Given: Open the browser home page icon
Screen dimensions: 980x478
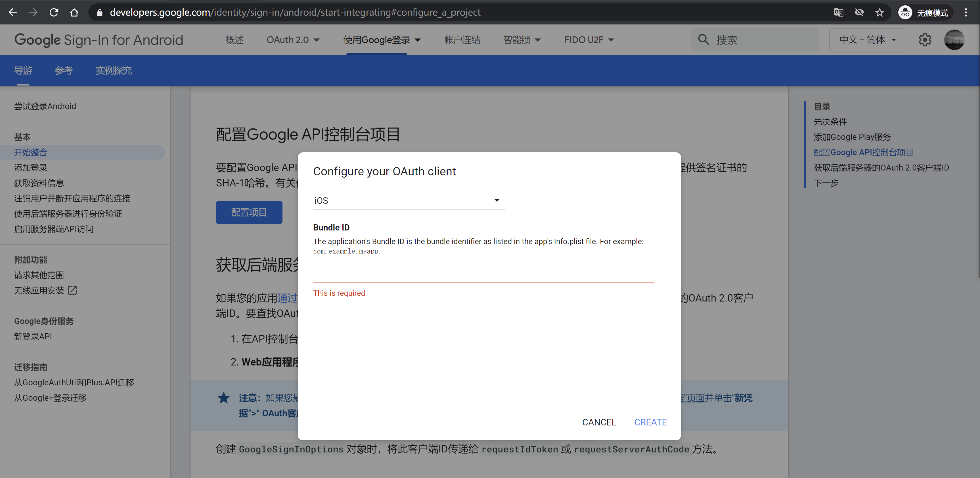Looking at the screenshot, I should (74, 13).
